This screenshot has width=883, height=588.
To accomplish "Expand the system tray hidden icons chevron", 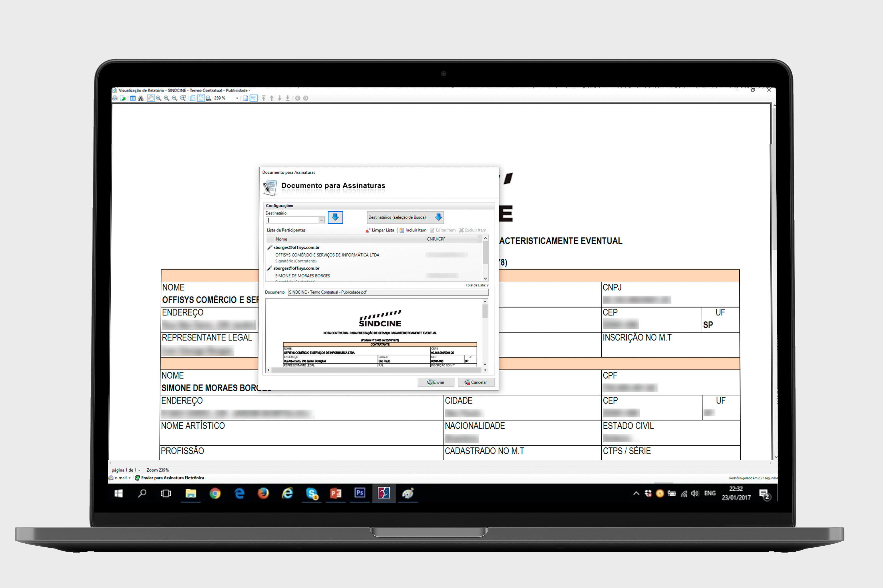I will (x=636, y=494).
